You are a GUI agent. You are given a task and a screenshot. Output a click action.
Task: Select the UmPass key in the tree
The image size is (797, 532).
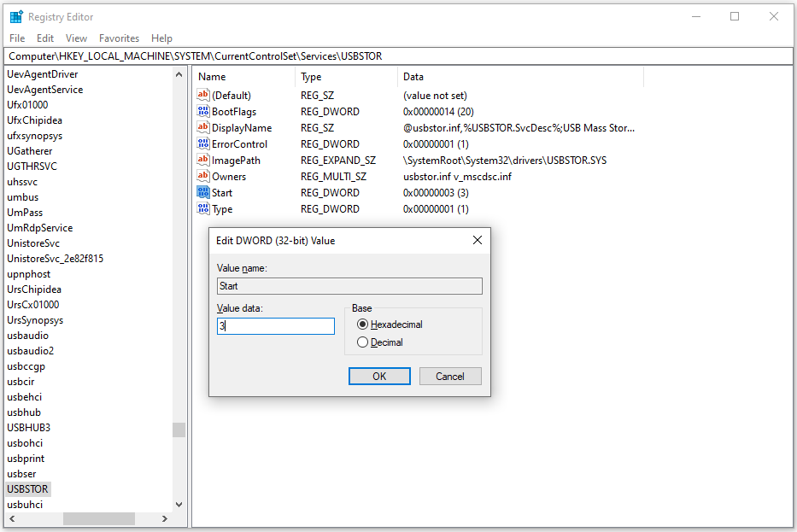[25, 213]
